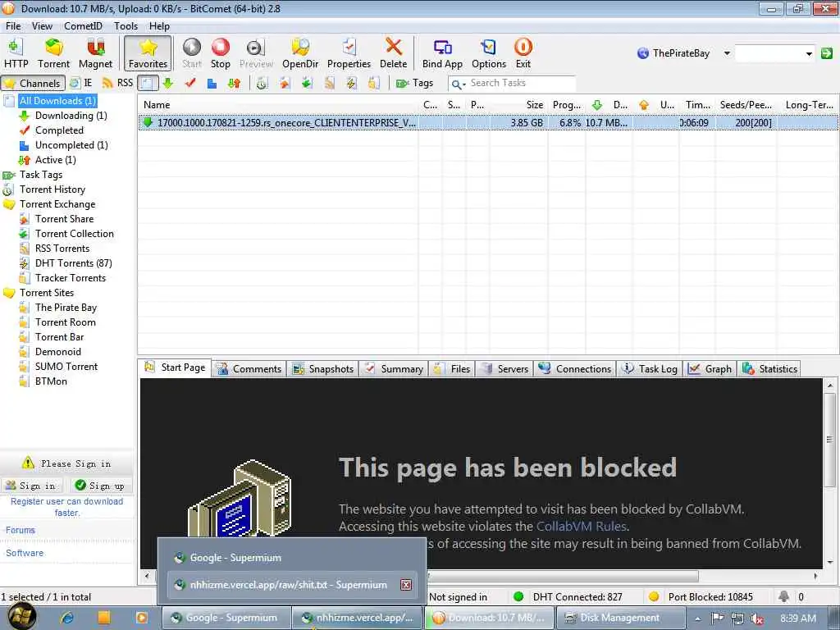Screen dimensions: 840x630
Task: Switch to the Files tab
Action: pos(452,368)
